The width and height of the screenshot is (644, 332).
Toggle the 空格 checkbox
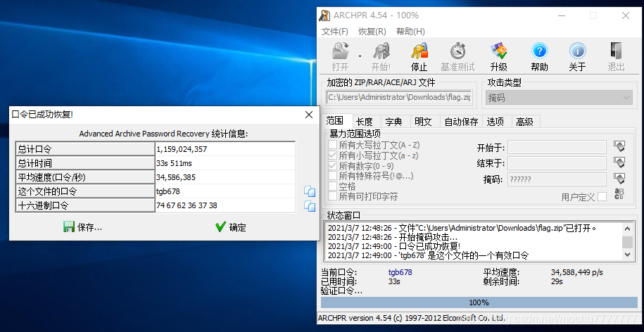[x=332, y=186]
